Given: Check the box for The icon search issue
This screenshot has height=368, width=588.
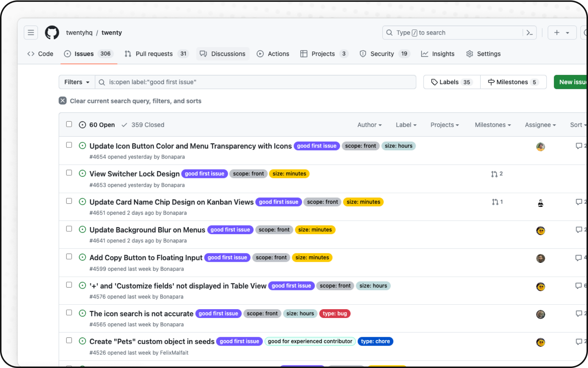Looking at the screenshot, I should point(69,312).
